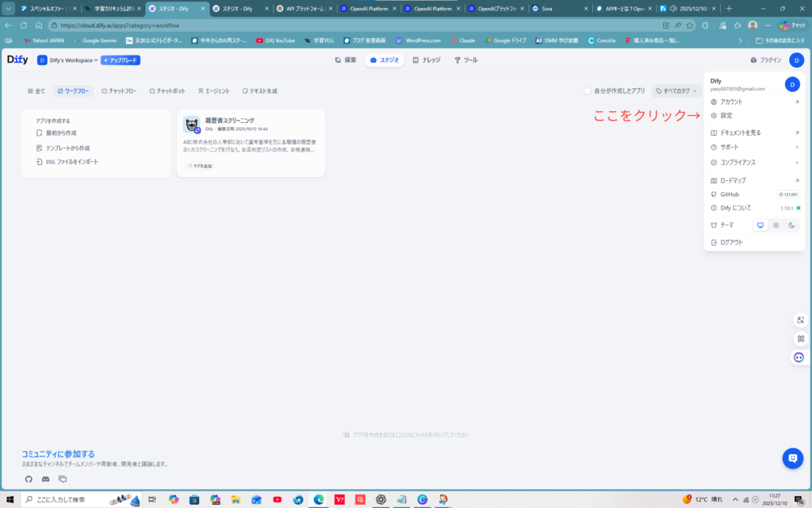Click the Dify logo
Viewport: 812px width, 508px height.
pos(17,59)
